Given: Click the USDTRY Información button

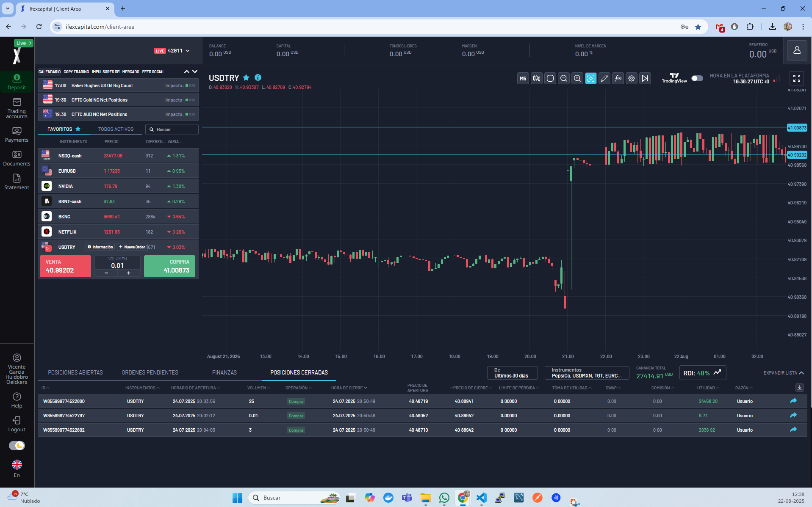Looking at the screenshot, I should (100, 247).
